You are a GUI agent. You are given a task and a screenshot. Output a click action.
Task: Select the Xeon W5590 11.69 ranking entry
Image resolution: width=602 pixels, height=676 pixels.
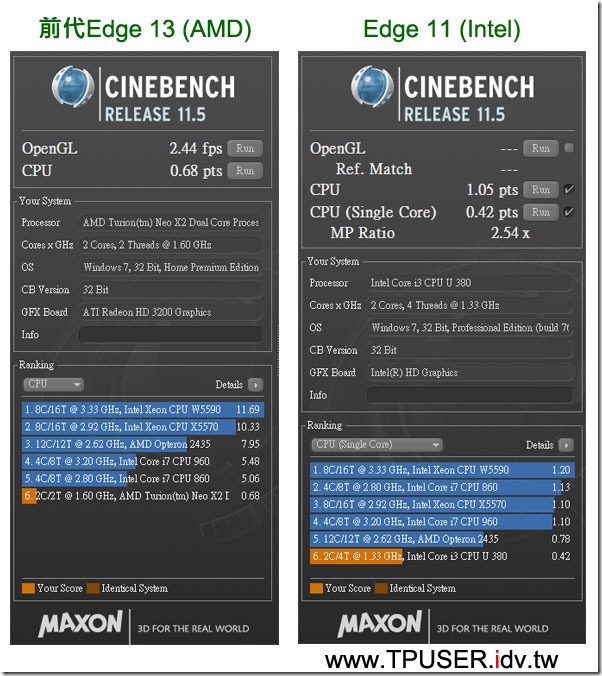[x=143, y=410]
